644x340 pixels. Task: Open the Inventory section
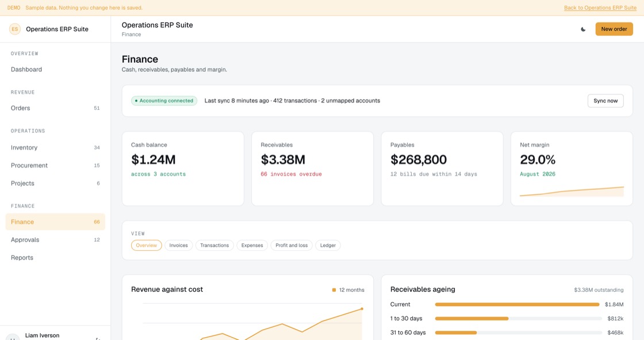(55, 148)
